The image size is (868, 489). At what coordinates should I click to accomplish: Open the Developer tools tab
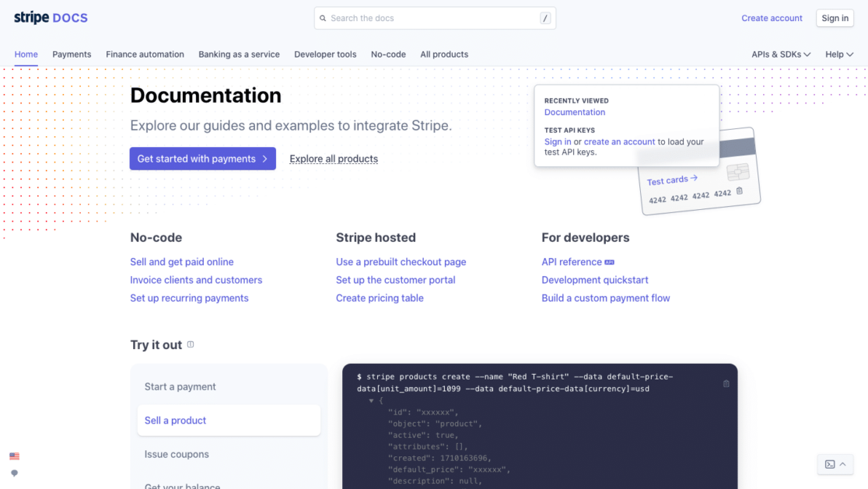(325, 54)
